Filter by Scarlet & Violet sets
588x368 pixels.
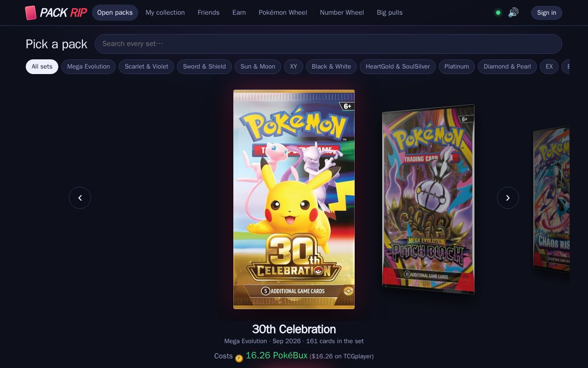pos(147,67)
